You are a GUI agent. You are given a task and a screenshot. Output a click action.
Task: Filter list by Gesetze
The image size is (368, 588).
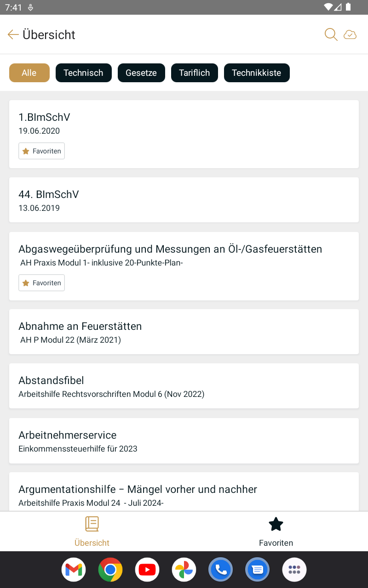[141, 73]
